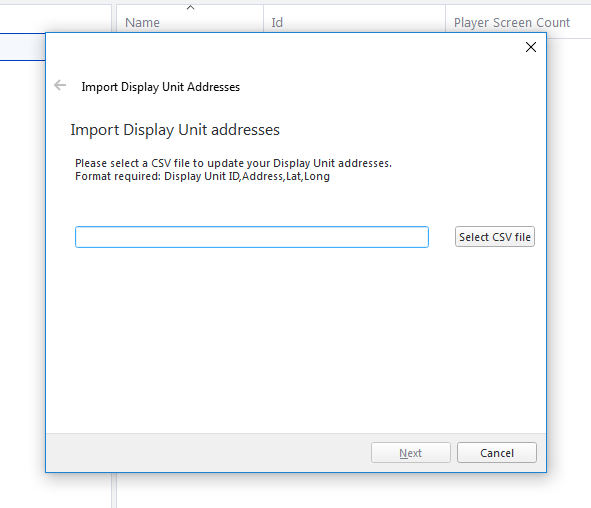Click the large Import Display Unit addresses heading
This screenshot has width=591, height=508.
(175, 130)
